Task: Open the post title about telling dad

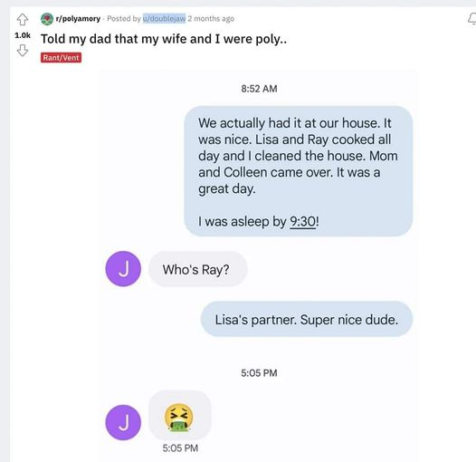Action: pyautogui.click(x=164, y=39)
